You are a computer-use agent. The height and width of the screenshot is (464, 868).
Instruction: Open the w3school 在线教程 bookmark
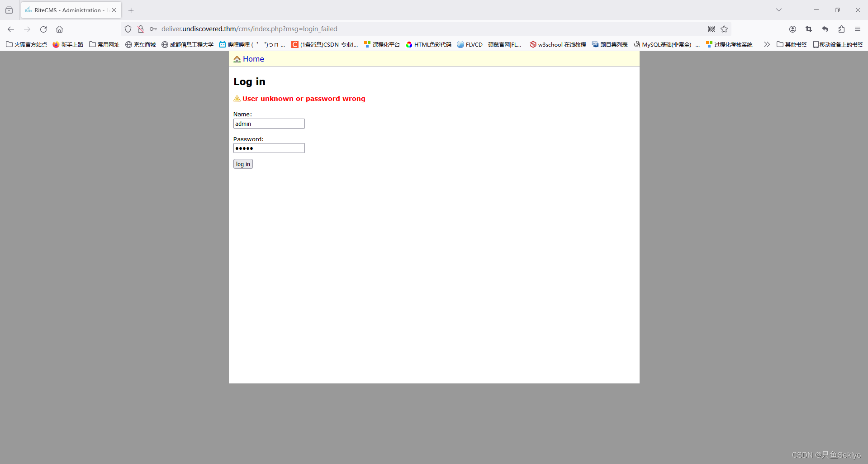coord(558,44)
